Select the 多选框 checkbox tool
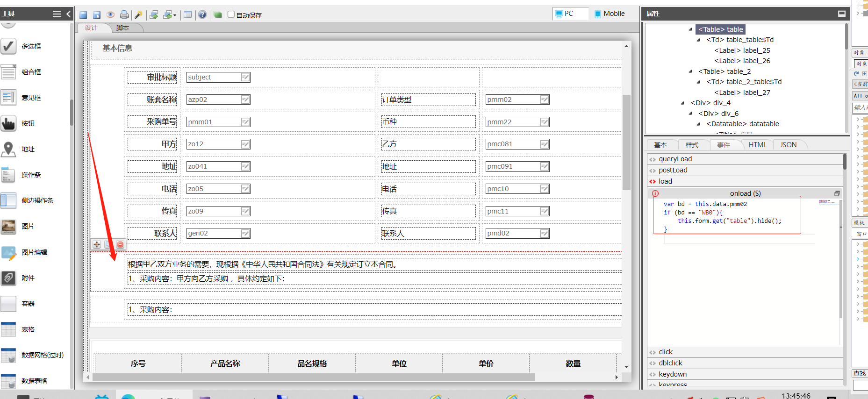 point(31,46)
